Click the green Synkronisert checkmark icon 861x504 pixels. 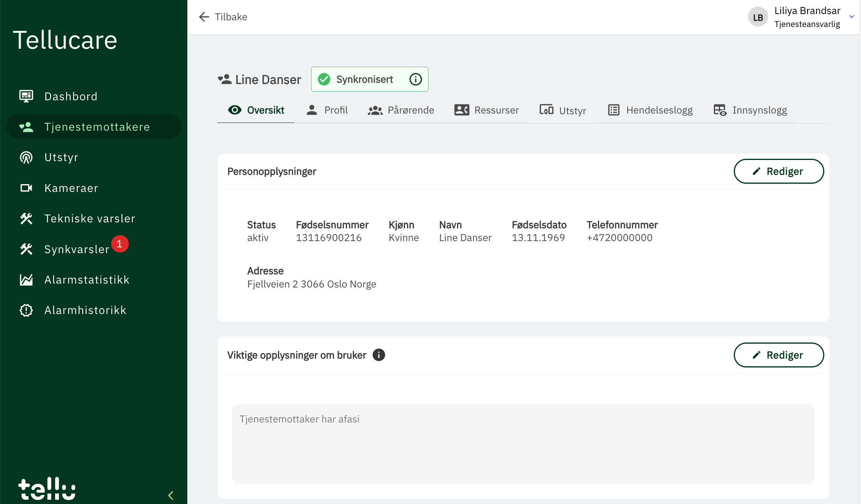(324, 80)
